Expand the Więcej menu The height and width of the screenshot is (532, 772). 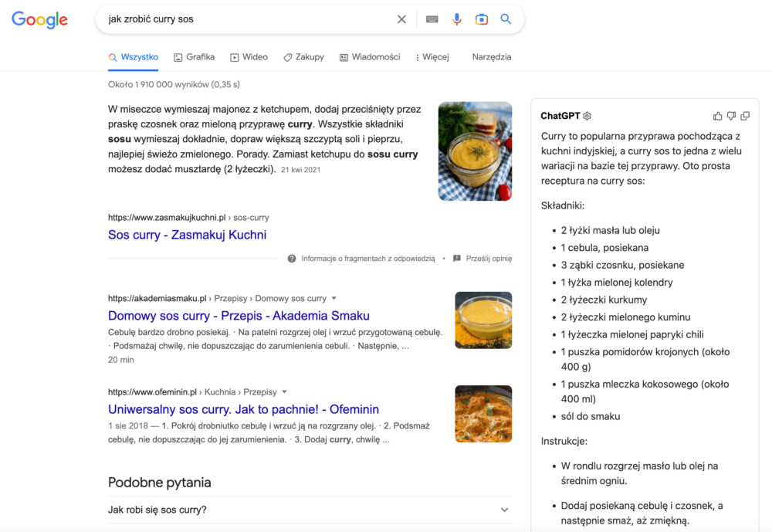click(432, 57)
